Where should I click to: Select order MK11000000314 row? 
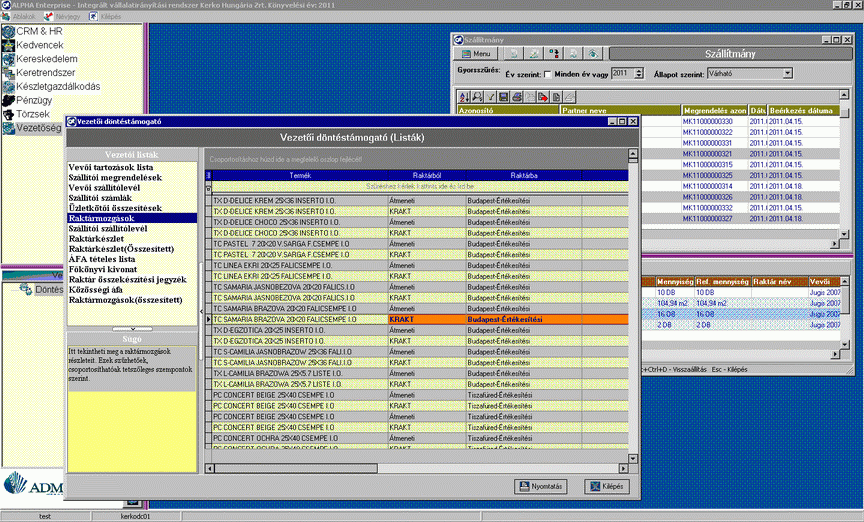point(707,186)
